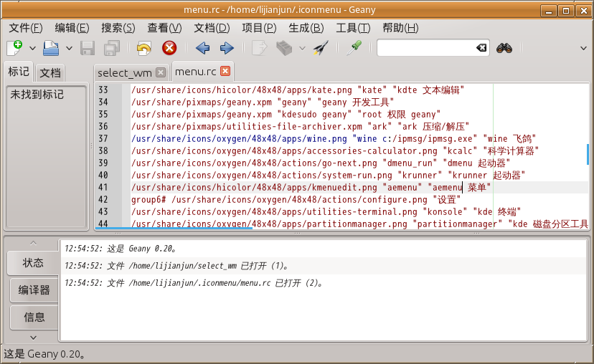Switch to the 文档 sidebar tab
Screen dimensions: 594x364
coord(50,72)
